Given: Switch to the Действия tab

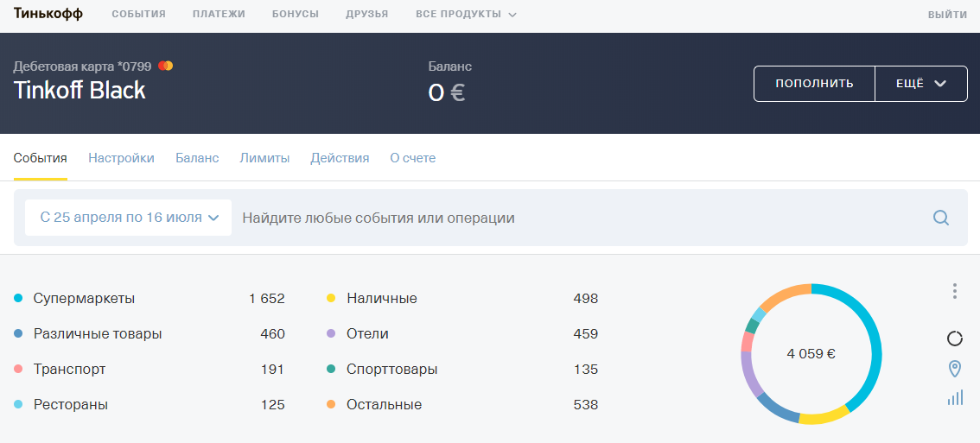Looking at the screenshot, I should point(340,159).
